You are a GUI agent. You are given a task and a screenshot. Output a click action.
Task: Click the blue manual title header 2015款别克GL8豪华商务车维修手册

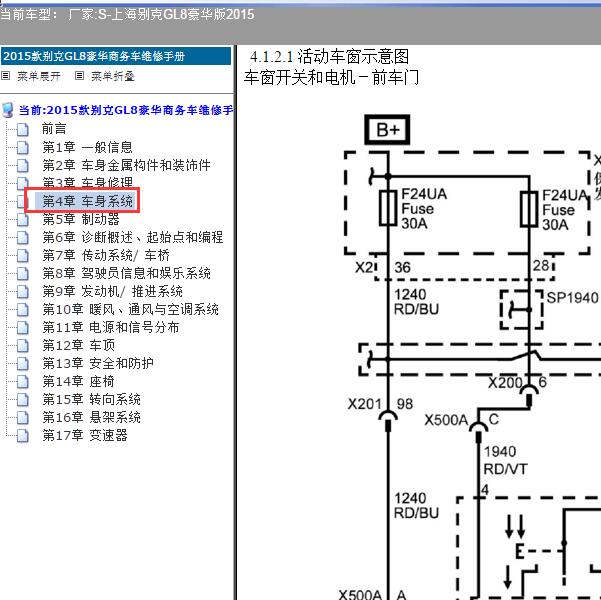click(115, 56)
